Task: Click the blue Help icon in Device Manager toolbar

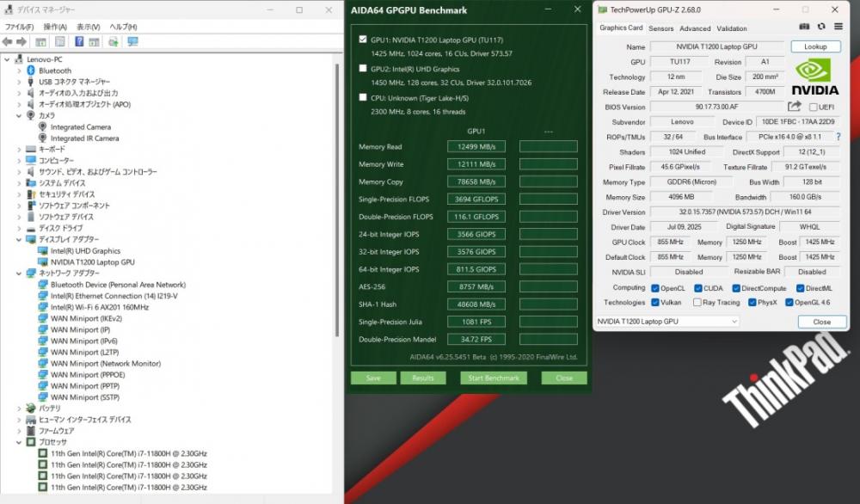Action: click(79, 41)
